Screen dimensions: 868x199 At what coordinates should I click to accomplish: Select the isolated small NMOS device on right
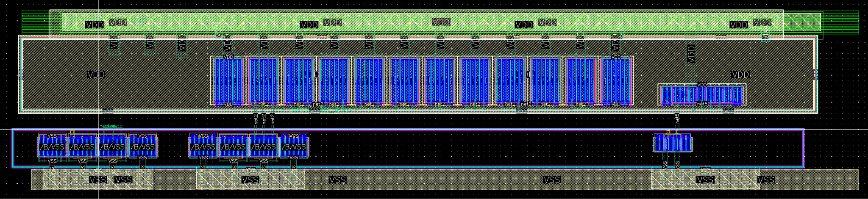click(x=673, y=143)
